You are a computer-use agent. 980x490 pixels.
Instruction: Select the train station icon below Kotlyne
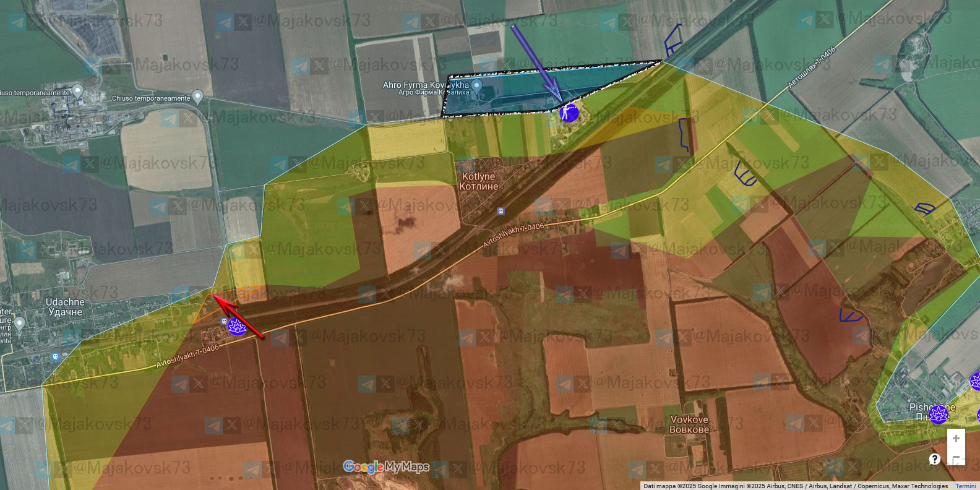pyautogui.click(x=501, y=211)
